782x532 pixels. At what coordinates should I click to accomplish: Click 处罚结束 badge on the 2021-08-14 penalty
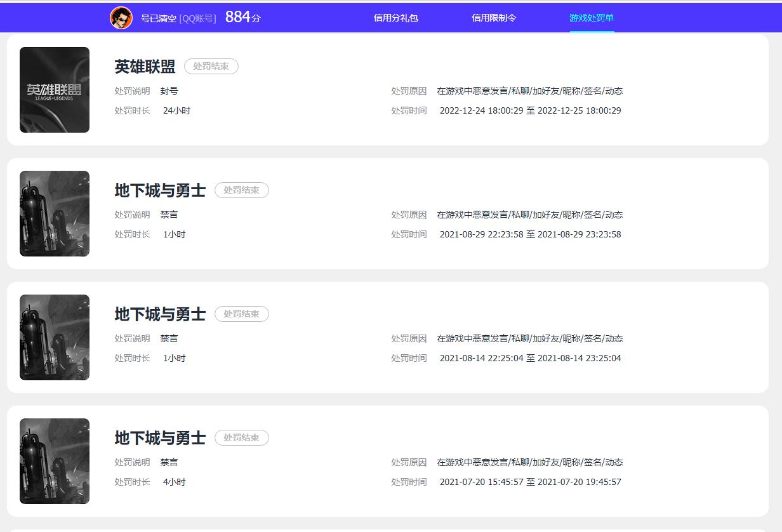(242, 314)
